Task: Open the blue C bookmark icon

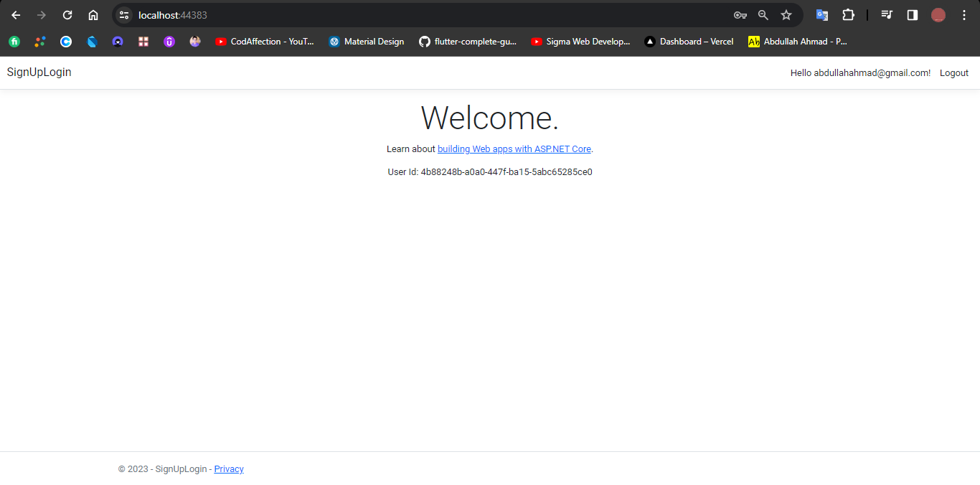Action: pyautogui.click(x=66, y=42)
